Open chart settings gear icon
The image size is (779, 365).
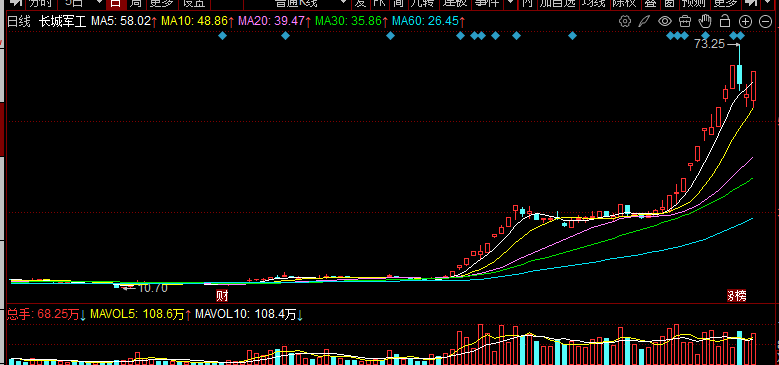[x=625, y=21]
